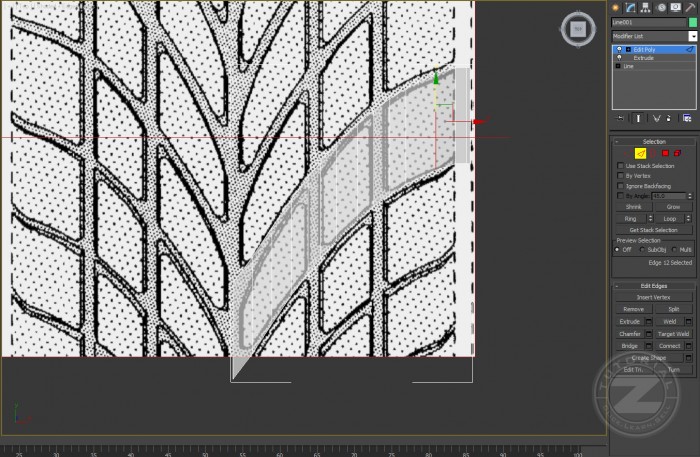700x457 pixels.
Task: Toggle Edit Poly modifier lightbulb
Action: coord(619,50)
